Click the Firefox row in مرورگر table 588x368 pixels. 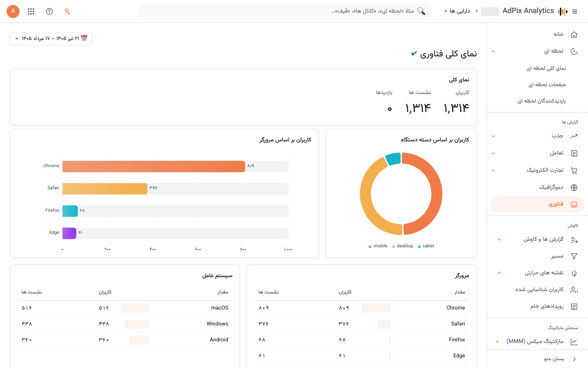tap(362, 340)
